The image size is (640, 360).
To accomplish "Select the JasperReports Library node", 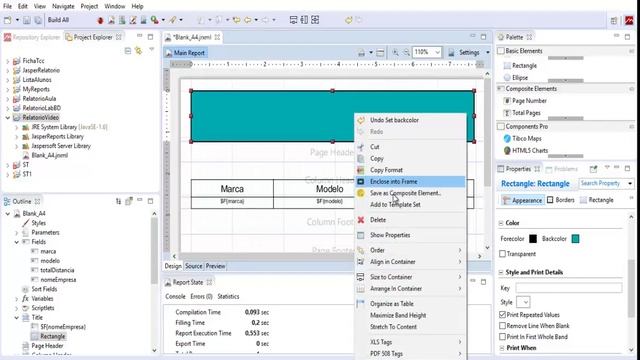I will tap(58, 136).
